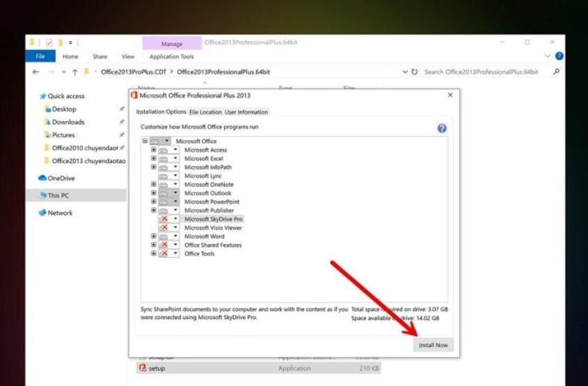Expand the Microsoft PowerPoint node
Viewport: 588px width, 386px height.
pyautogui.click(x=153, y=201)
